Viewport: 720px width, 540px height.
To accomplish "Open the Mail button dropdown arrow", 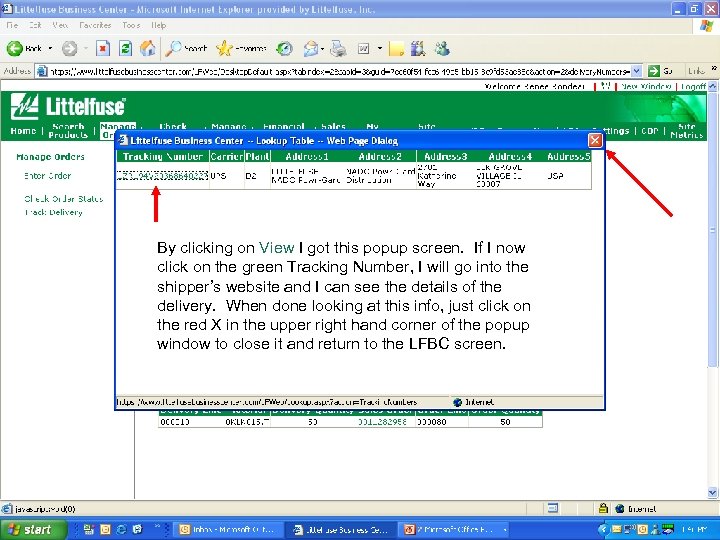I will (323, 48).
